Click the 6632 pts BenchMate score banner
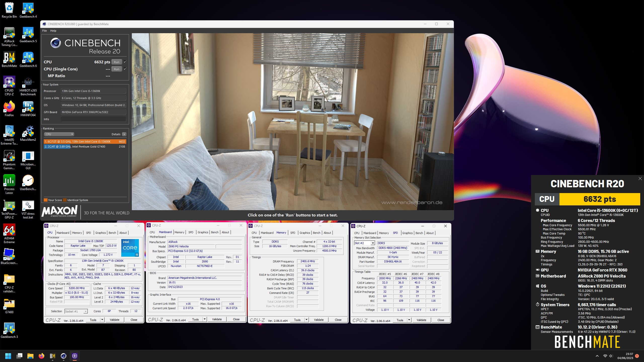Image resolution: width=644 pixels, height=362 pixels. click(600, 199)
